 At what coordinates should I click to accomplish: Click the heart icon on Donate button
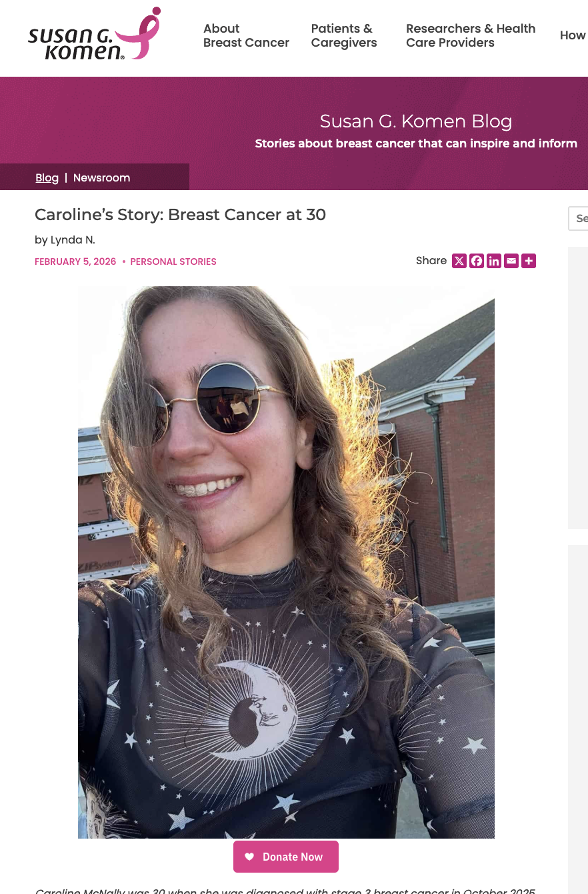coord(249,857)
